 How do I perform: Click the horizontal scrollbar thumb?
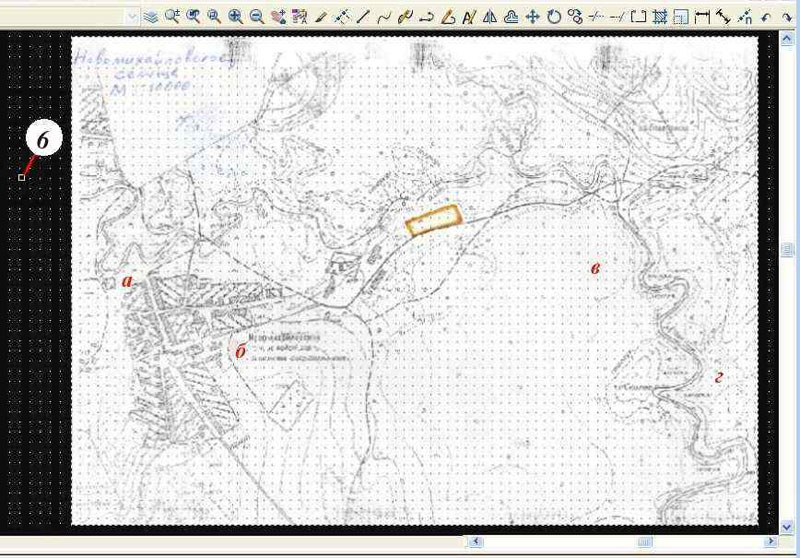(x=645, y=541)
